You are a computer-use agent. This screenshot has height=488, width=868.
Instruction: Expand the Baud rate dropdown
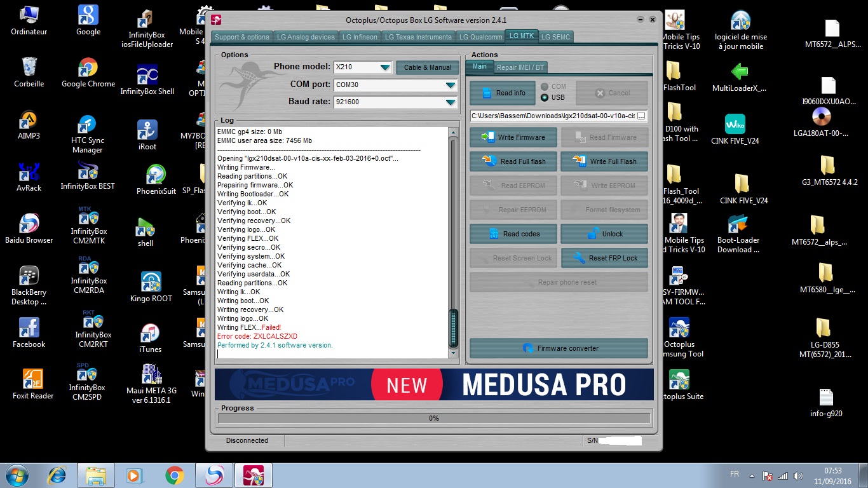coord(451,102)
